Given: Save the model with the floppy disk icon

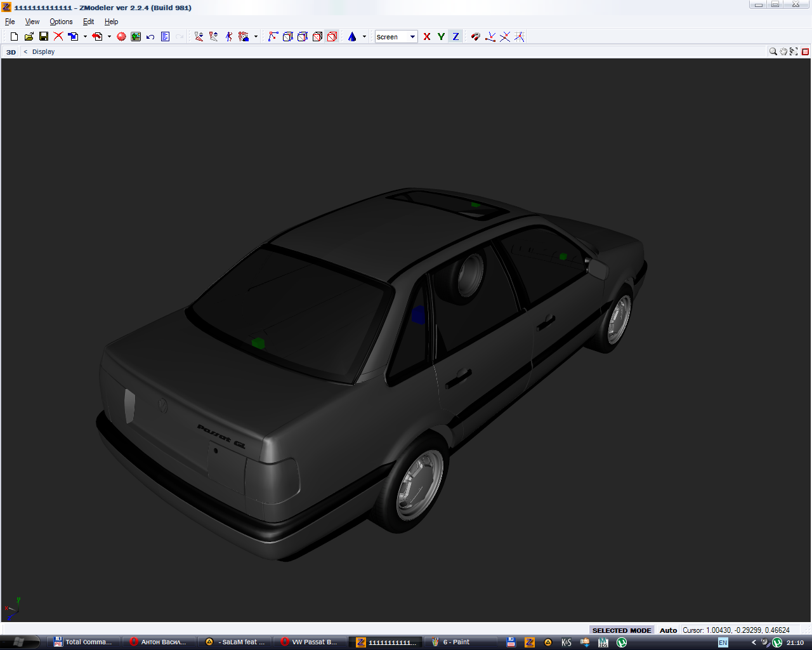Looking at the screenshot, I should (x=44, y=37).
